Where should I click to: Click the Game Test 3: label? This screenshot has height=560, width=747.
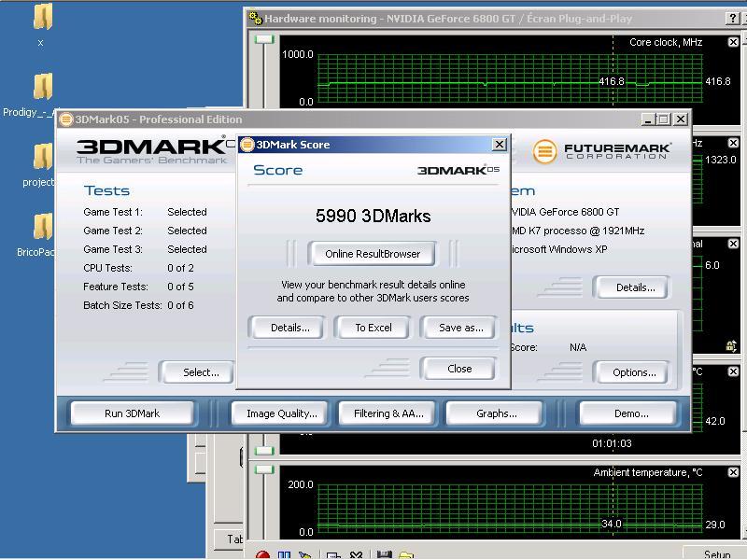pos(113,249)
